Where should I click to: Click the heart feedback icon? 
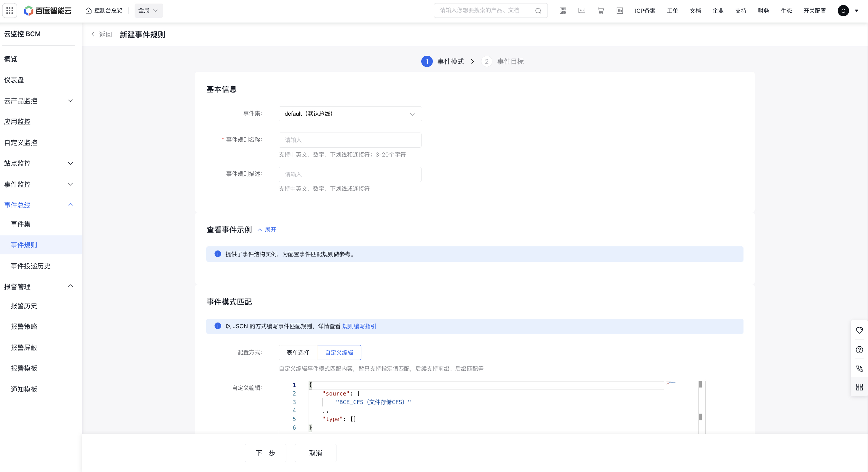859,330
